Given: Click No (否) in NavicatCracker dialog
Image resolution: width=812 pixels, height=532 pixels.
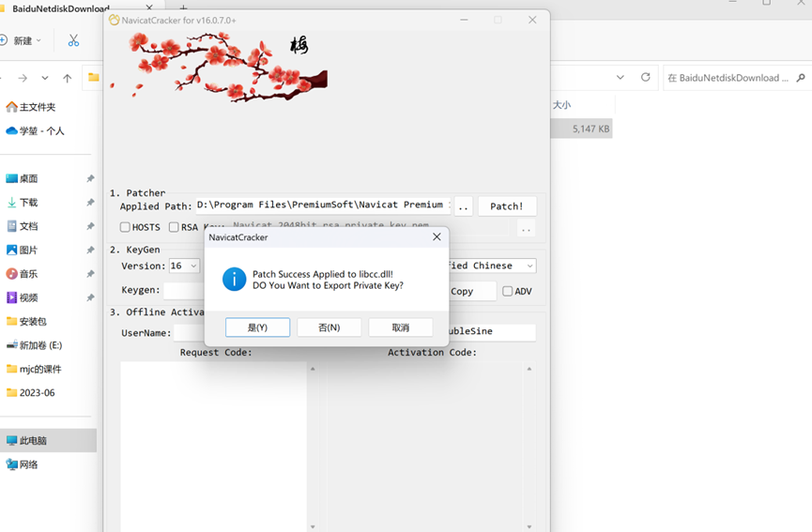Looking at the screenshot, I should pos(329,327).
